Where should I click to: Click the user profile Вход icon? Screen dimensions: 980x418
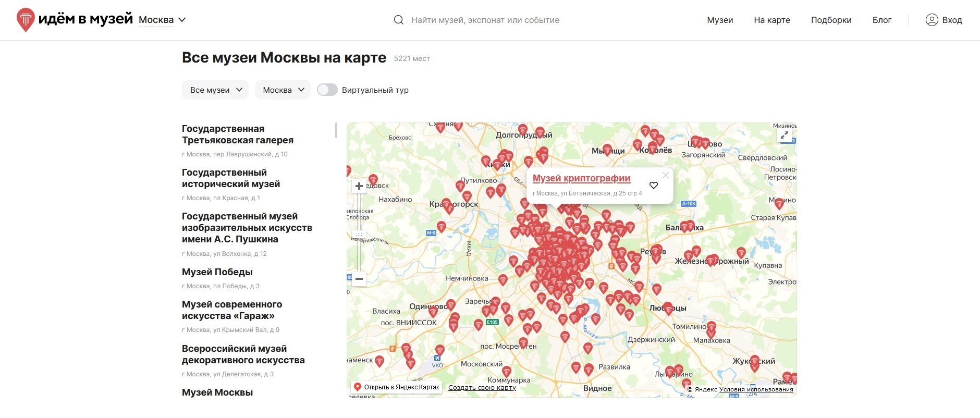pos(932,20)
